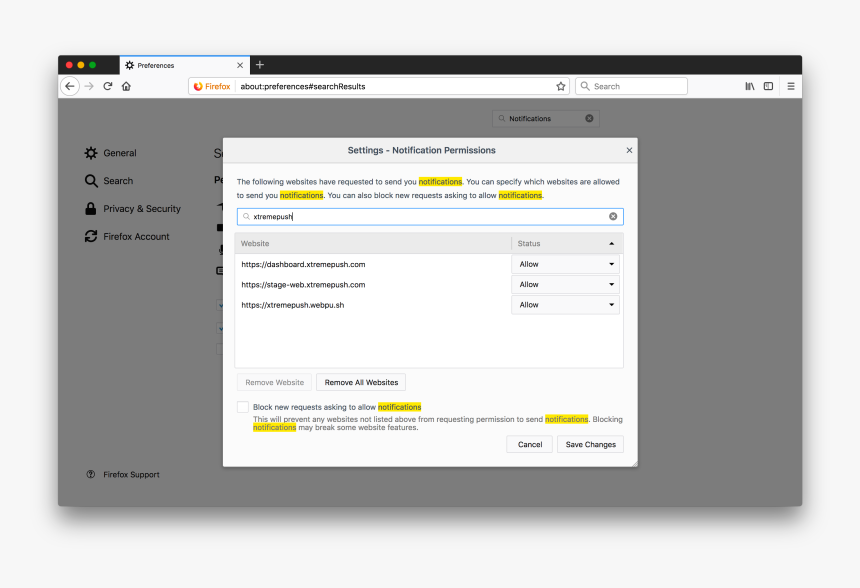
Task: Open a new tab with plus icon
Action: click(260, 65)
